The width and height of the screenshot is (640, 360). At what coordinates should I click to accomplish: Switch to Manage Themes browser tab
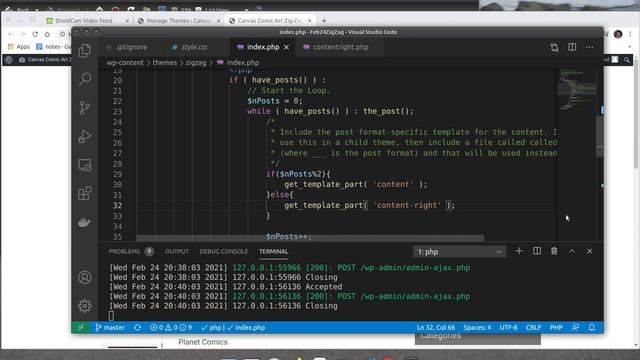(x=178, y=20)
